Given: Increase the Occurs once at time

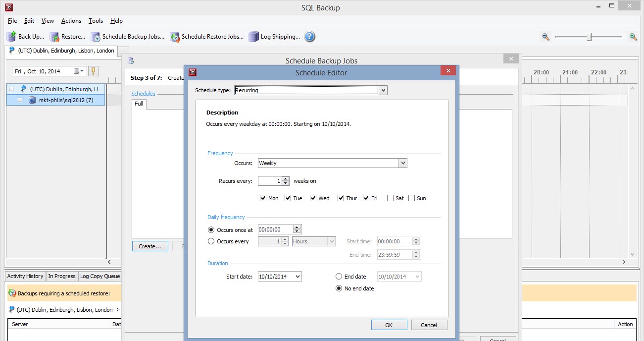Looking at the screenshot, I should click(x=297, y=227).
